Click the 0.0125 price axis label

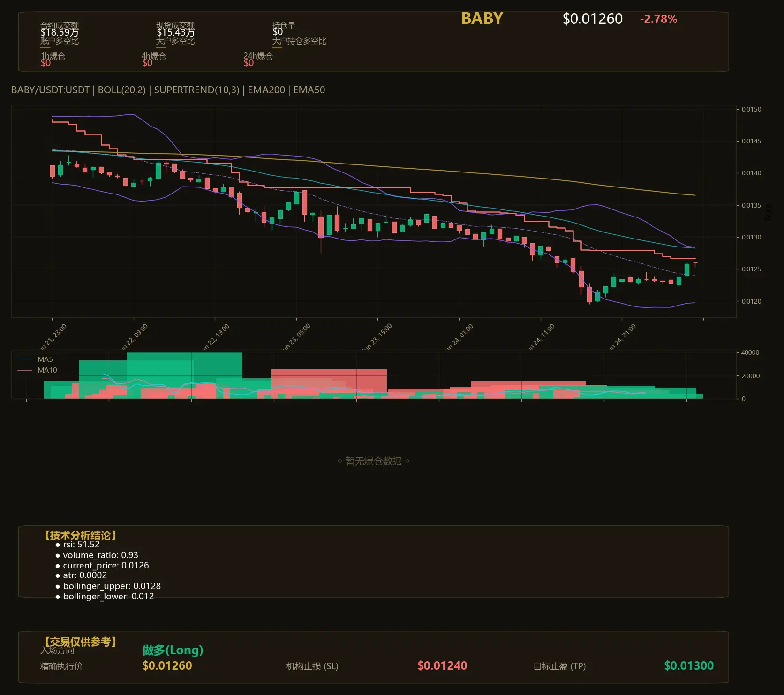[x=751, y=269]
